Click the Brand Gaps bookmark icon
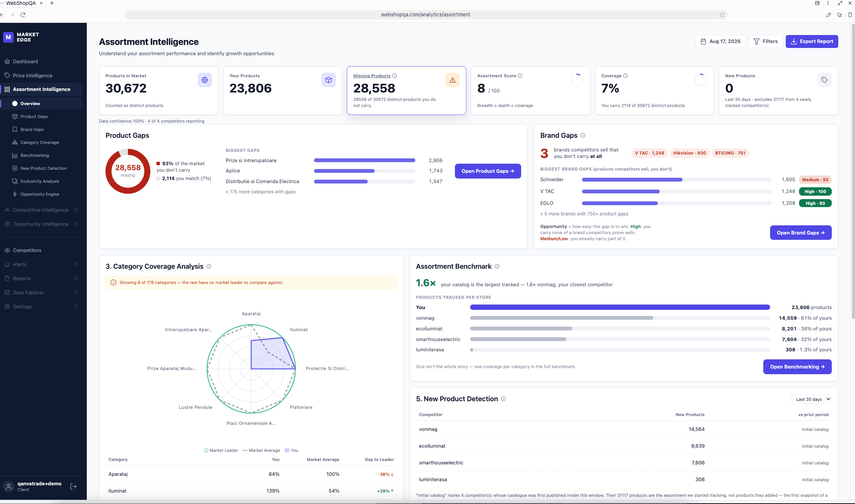 pyautogui.click(x=15, y=129)
